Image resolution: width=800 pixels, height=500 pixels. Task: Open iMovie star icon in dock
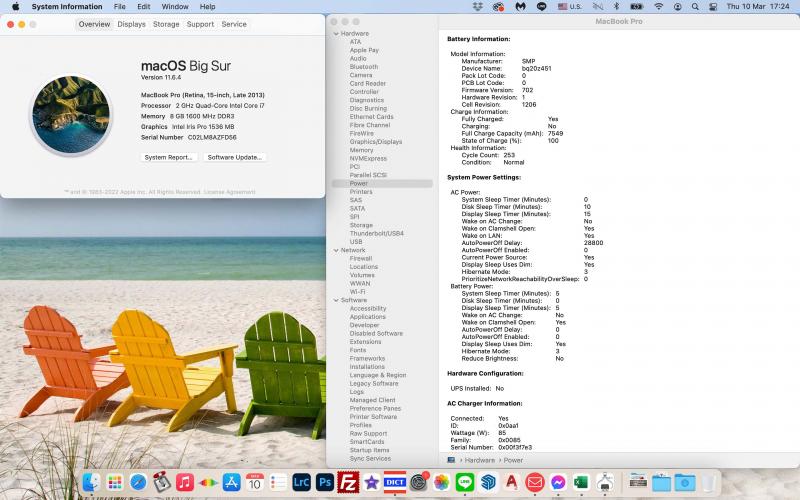pyautogui.click(x=371, y=482)
